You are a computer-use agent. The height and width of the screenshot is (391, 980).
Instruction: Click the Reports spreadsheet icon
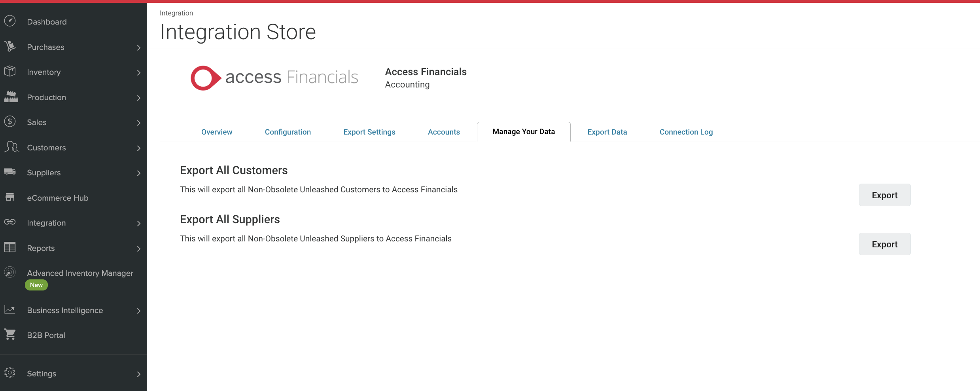(x=10, y=248)
